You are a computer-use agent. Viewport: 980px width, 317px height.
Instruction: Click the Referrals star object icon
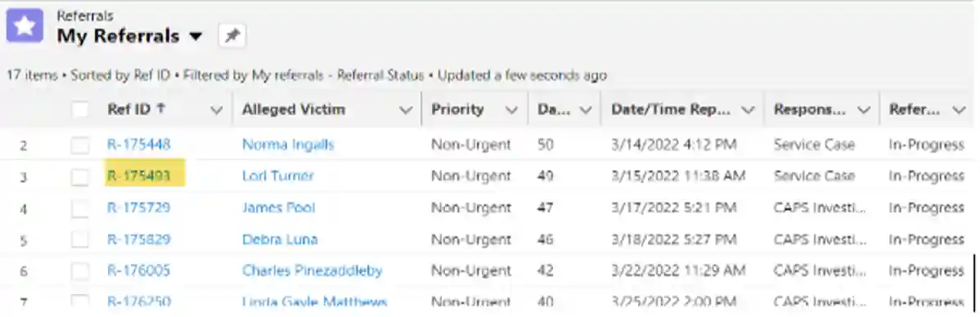[25, 25]
